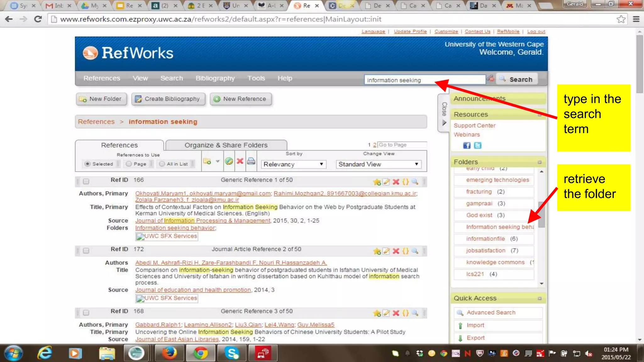The width and height of the screenshot is (644, 362).
Task: Delete reference 166 with its red X
Action: [396, 182]
